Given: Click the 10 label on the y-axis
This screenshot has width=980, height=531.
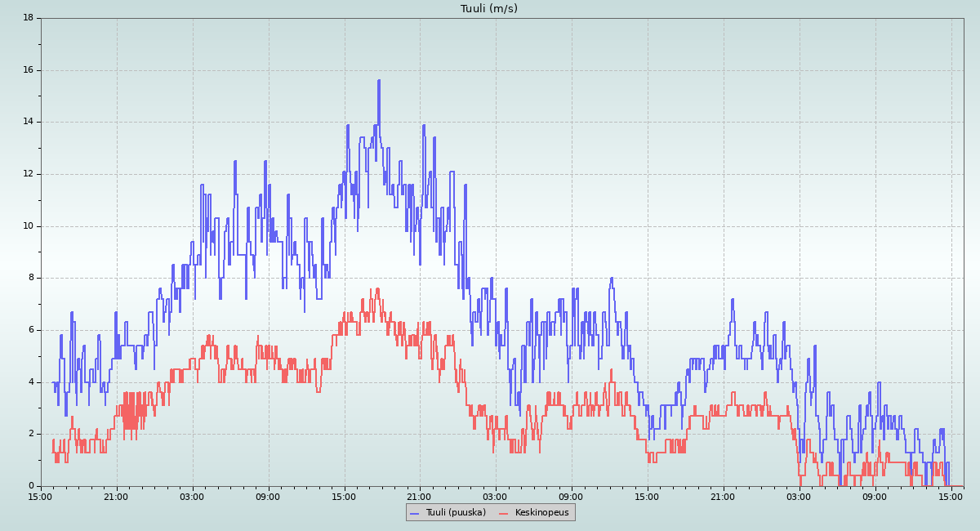Looking at the screenshot, I should point(28,226).
